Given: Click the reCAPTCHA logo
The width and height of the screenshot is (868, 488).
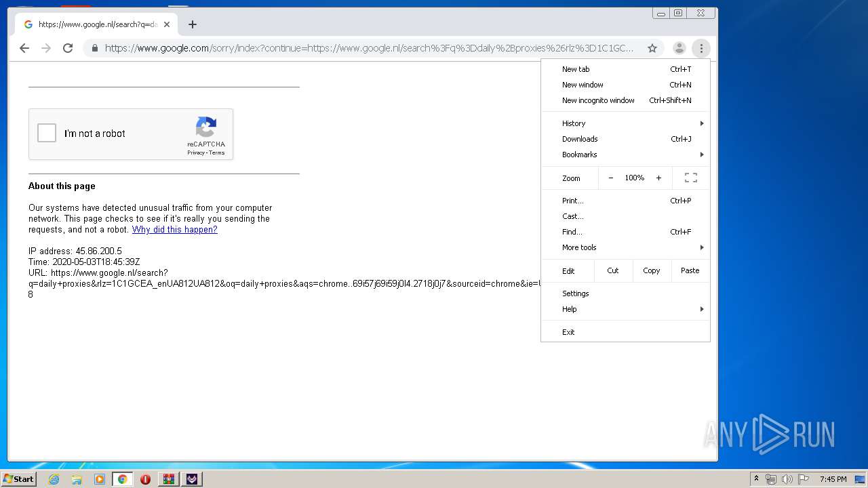Looking at the screenshot, I should [x=206, y=127].
